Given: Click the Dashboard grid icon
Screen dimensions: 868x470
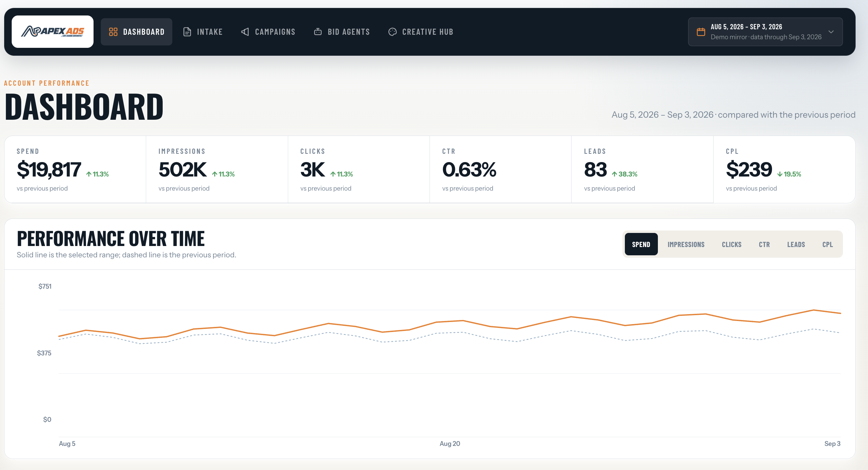Looking at the screenshot, I should point(113,32).
